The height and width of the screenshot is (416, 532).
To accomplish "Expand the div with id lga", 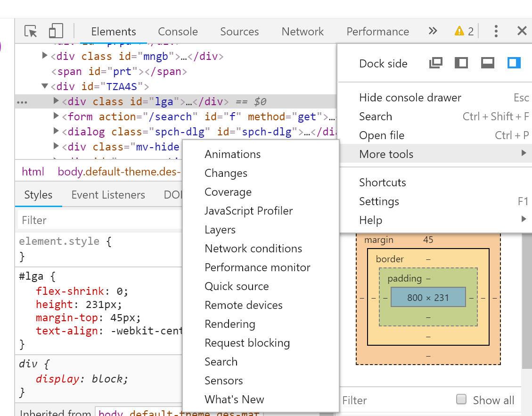I will click(x=56, y=101).
